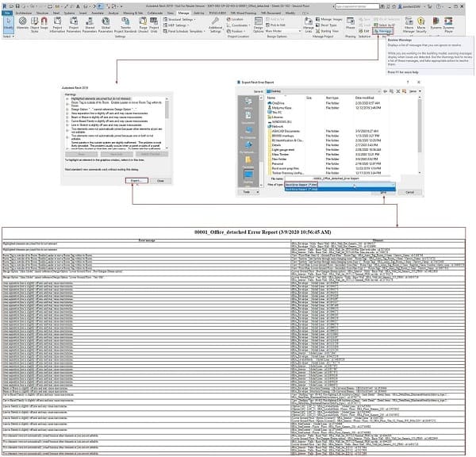This screenshot has height=457, width=476.
Task: Choose the highlighted Revit Error Report file type
Action: click(340, 189)
